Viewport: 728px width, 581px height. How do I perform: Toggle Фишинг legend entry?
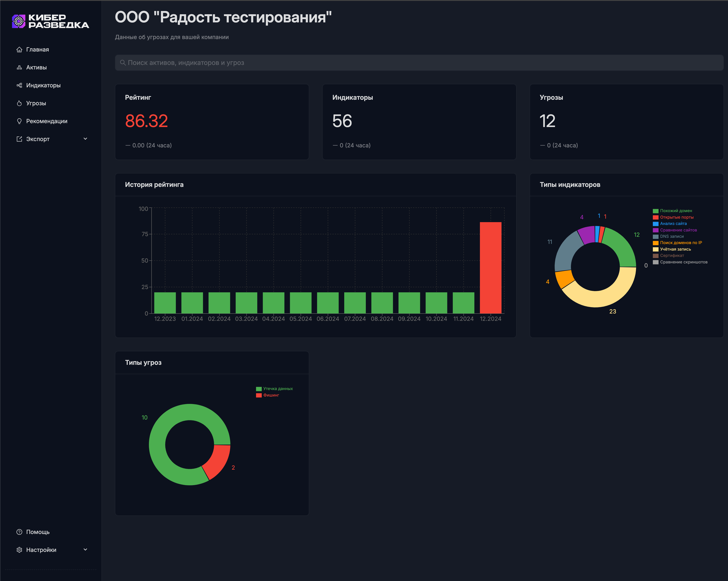[x=267, y=395]
